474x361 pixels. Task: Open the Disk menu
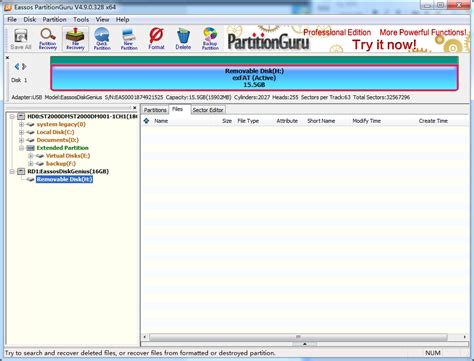[x=30, y=20]
